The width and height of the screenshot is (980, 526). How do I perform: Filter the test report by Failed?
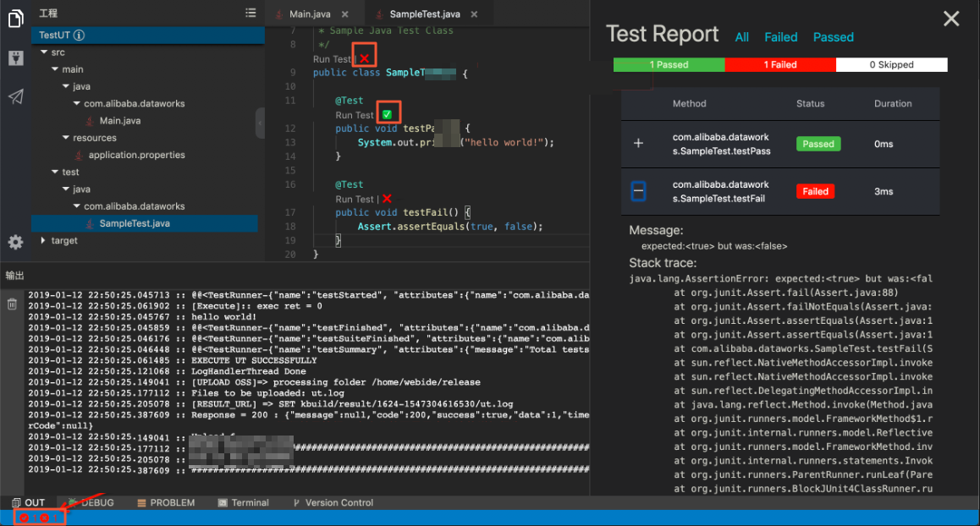[x=780, y=37]
